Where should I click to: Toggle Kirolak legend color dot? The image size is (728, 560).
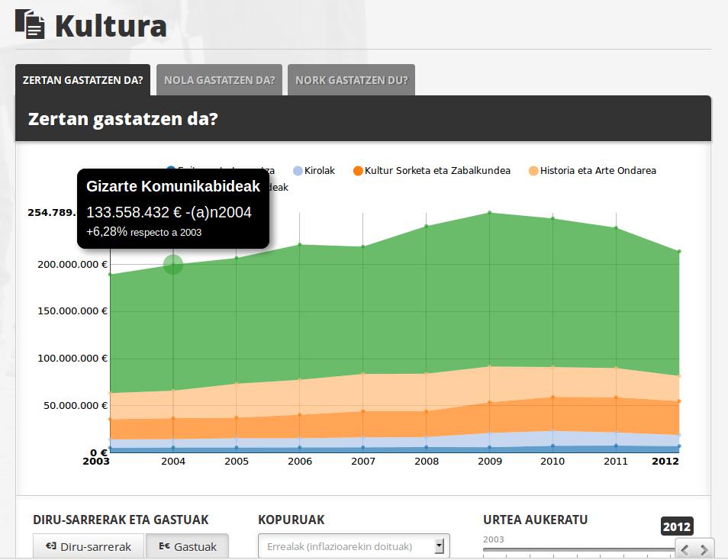pyautogui.click(x=298, y=171)
